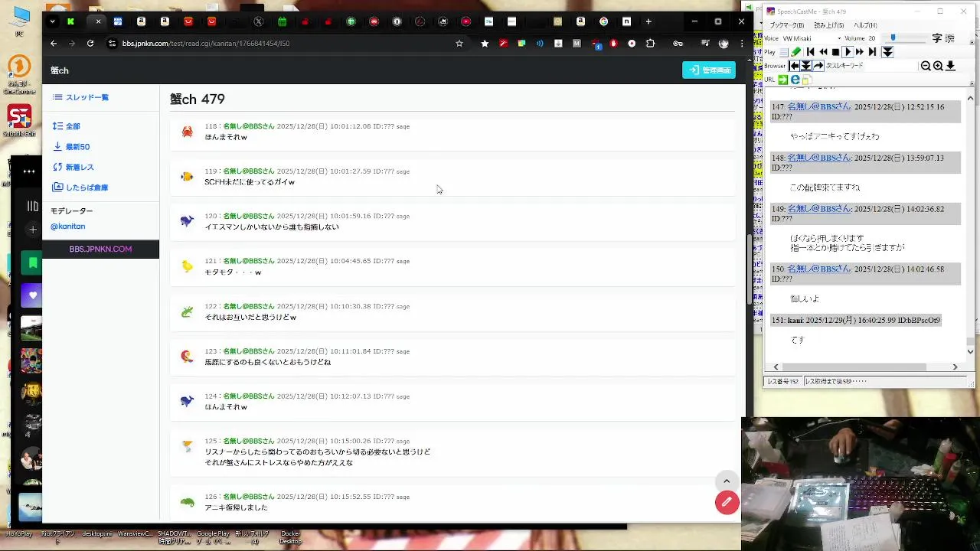Stop SpeechCastMe playback

point(835,52)
